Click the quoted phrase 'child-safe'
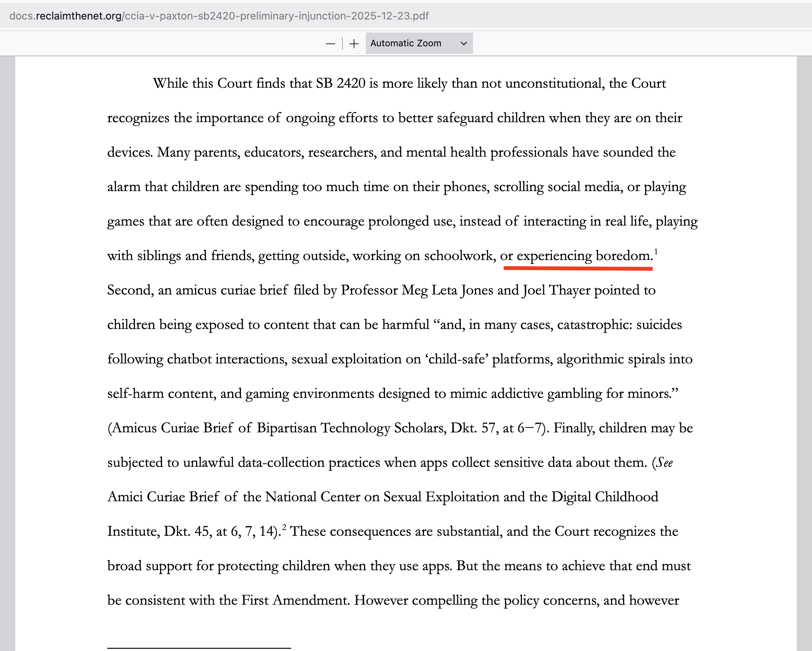 (x=456, y=359)
